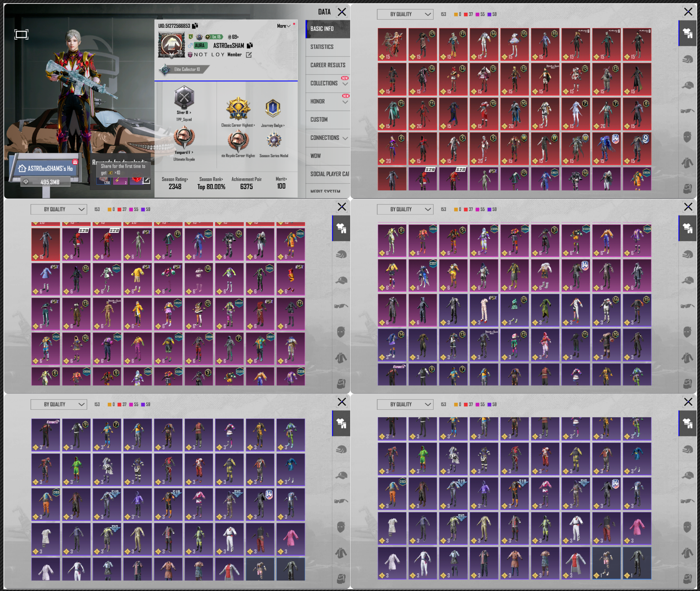Select backpack category icon in top-right panel sidebar
The image size is (700, 591).
click(687, 188)
